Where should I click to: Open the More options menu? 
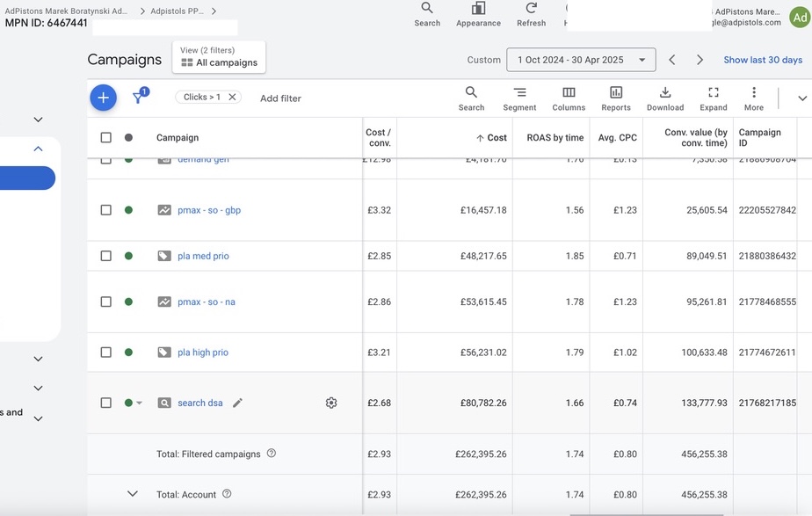pos(753,98)
